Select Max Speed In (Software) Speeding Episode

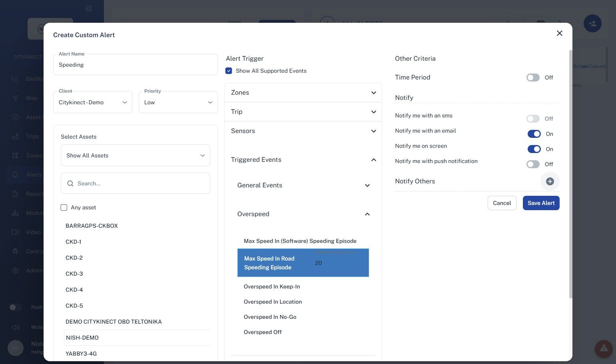300,241
